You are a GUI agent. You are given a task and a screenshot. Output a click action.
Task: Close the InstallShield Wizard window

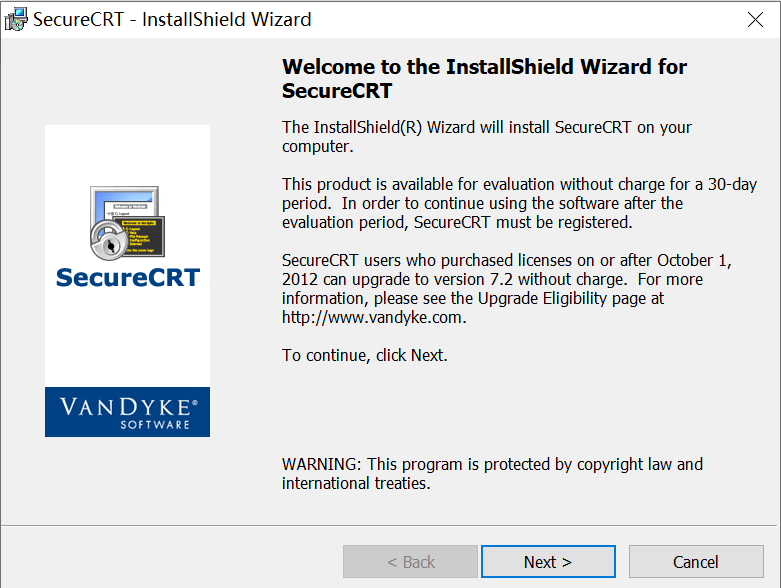coord(756,20)
